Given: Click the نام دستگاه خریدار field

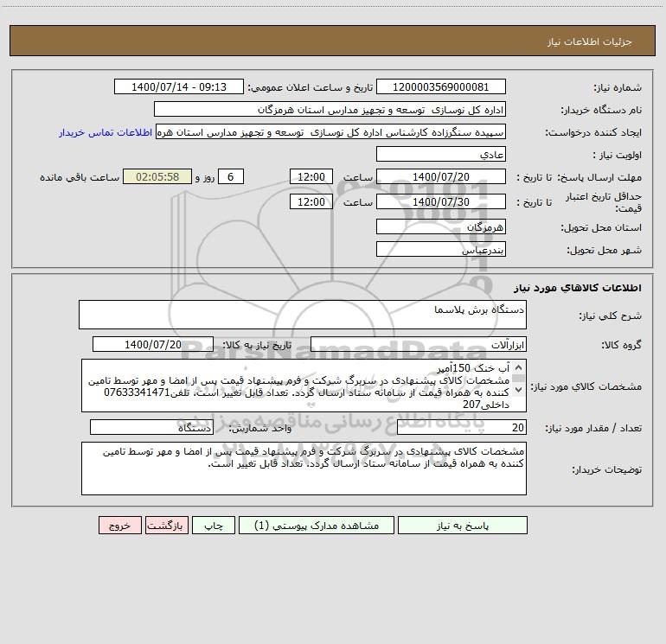Looking at the screenshot, I should pyautogui.click(x=330, y=110).
